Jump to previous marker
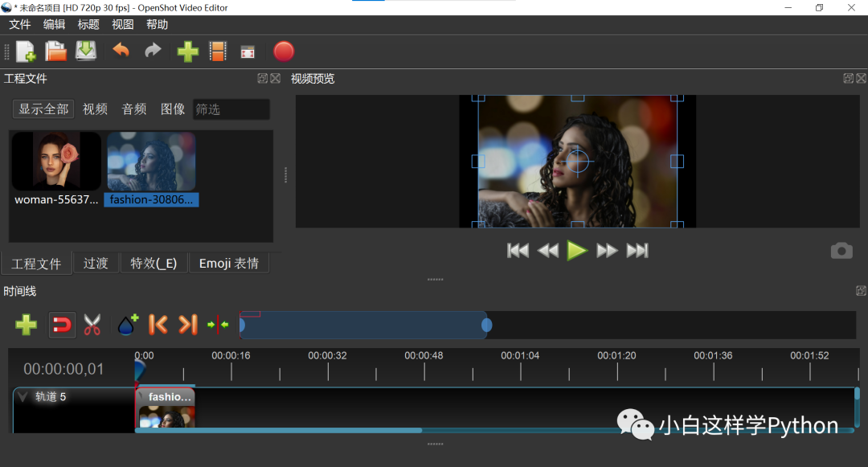This screenshot has height=467, width=868. (x=158, y=325)
